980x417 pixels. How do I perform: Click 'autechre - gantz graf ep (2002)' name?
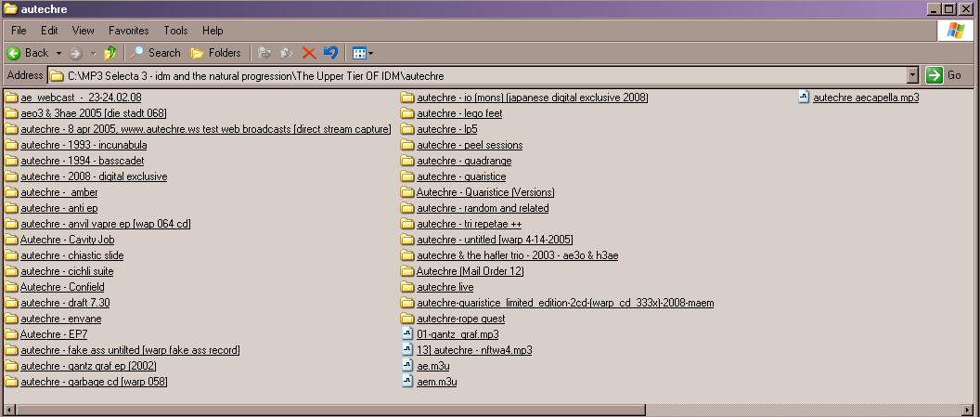(88, 366)
